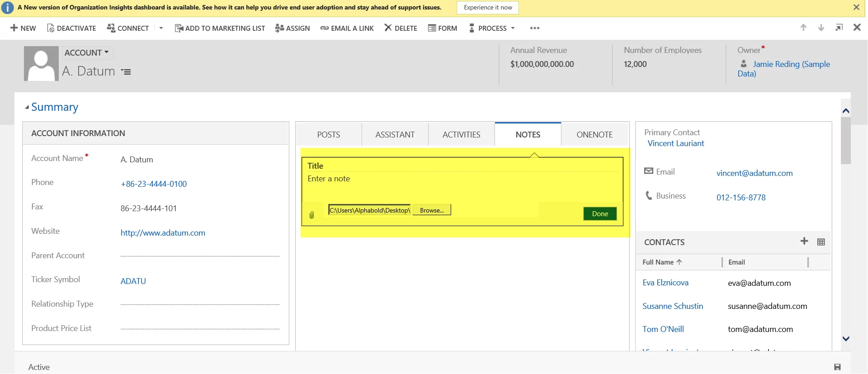Click the Number of Employees value 12,000
The image size is (868, 374).
[635, 64]
